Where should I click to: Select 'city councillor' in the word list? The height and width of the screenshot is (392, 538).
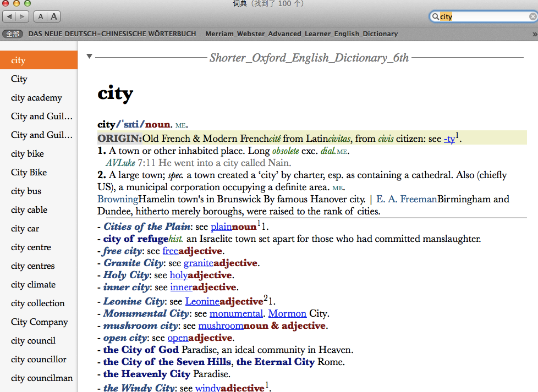click(x=39, y=359)
